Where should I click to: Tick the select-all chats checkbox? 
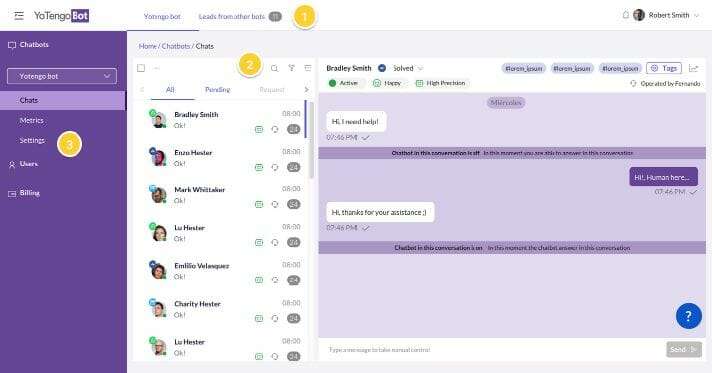coord(141,68)
